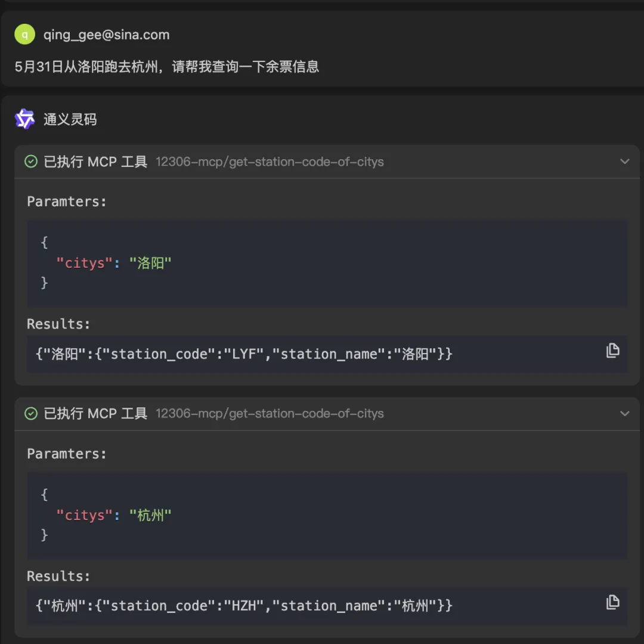Click first MCP tool success checkmark icon
This screenshot has width=644, height=644.
(x=31, y=162)
